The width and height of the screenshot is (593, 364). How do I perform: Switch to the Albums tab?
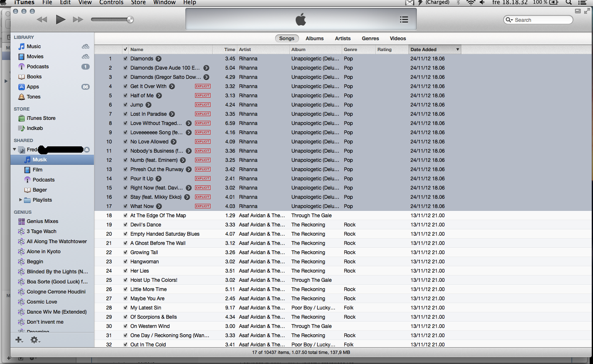pyautogui.click(x=315, y=38)
